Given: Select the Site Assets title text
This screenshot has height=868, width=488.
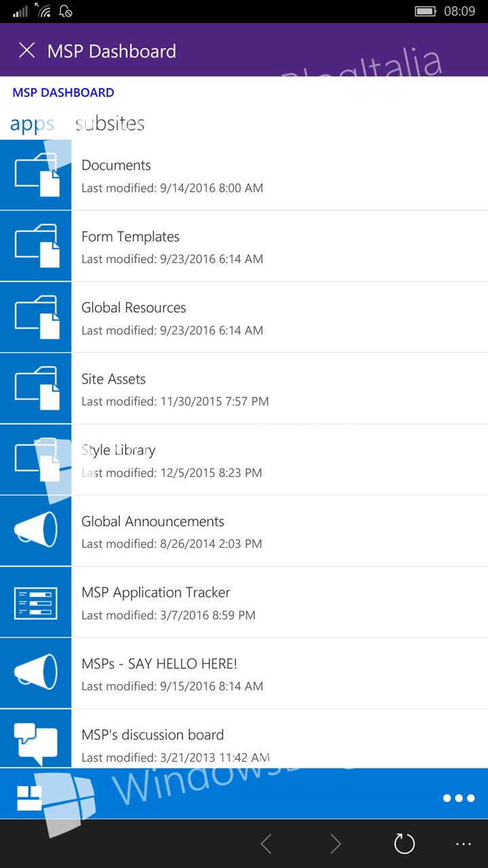Looking at the screenshot, I should [x=113, y=379].
